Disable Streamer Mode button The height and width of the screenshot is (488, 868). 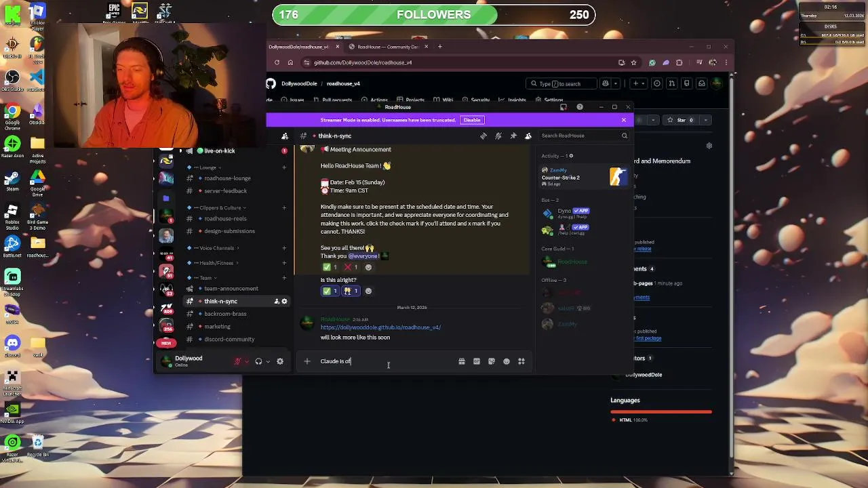(472, 120)
